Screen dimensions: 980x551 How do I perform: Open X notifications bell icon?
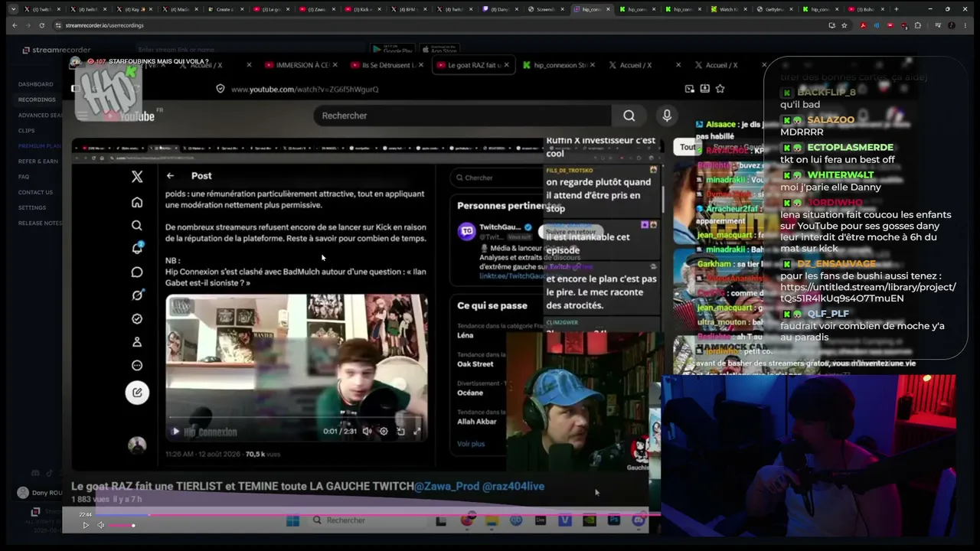(137, 248)
